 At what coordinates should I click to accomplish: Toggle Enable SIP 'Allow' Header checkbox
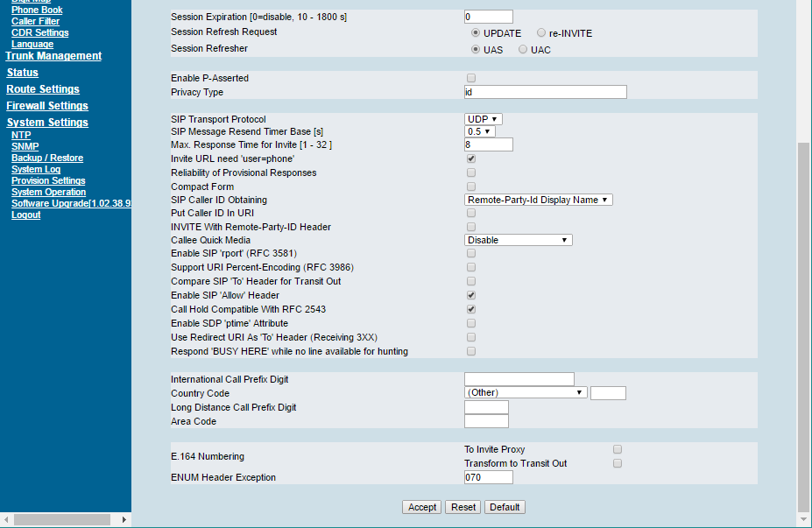coord(471,295)
